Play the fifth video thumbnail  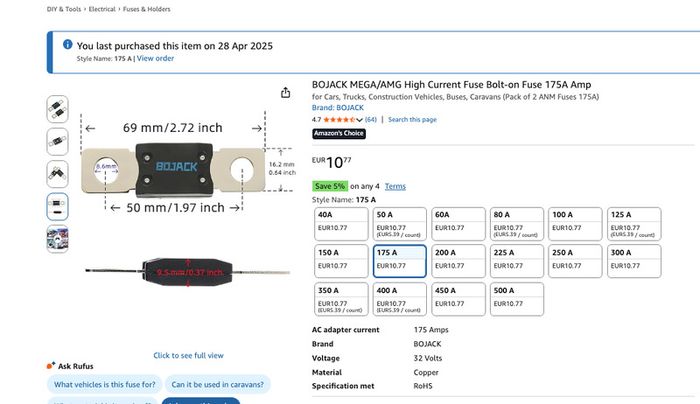[x=58, y=239]
